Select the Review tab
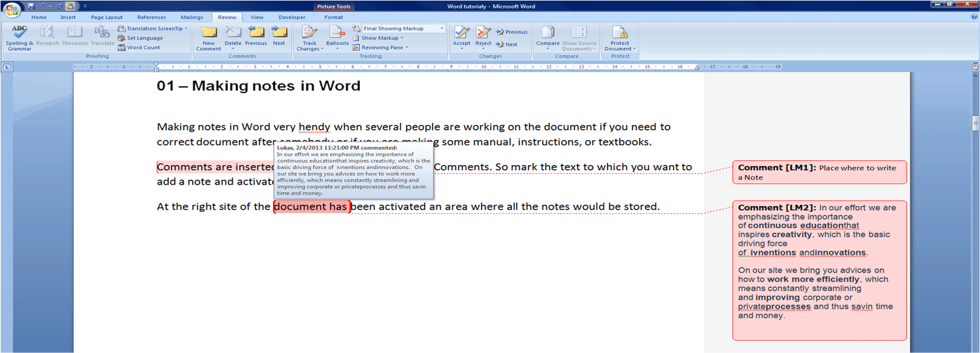 (227, 17)
